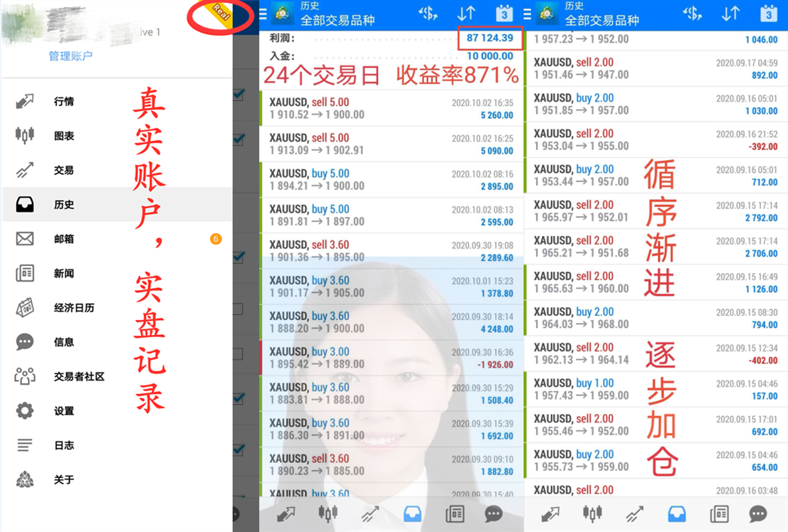Open 交易者社区 traders community entry
788x532 pixels.
pos(117,376)
